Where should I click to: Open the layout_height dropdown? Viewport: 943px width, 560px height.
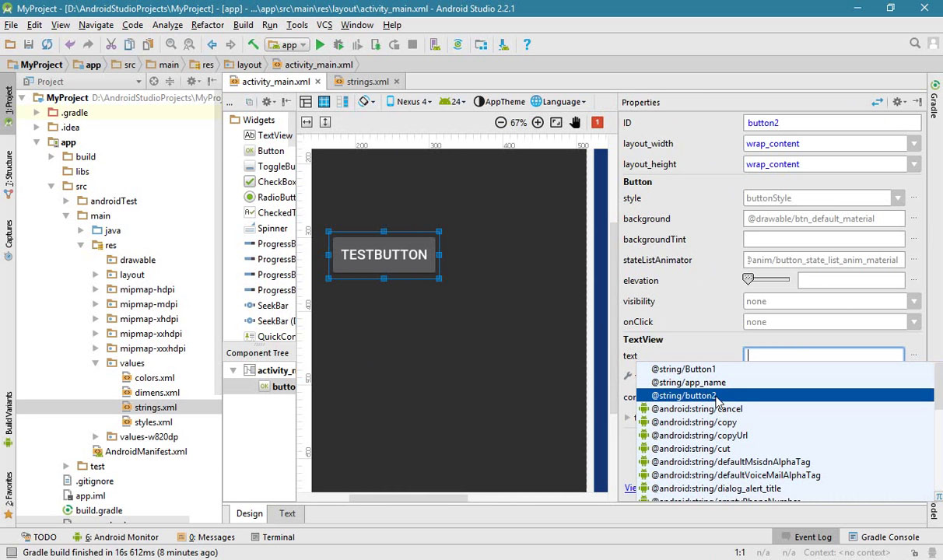(914, 164)
